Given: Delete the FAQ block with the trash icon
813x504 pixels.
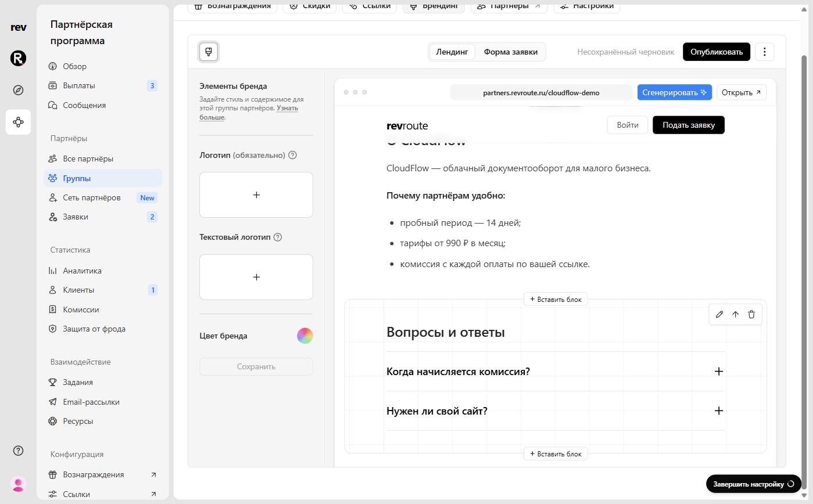Looking at the screenshot, I should [x=751, y=314].
